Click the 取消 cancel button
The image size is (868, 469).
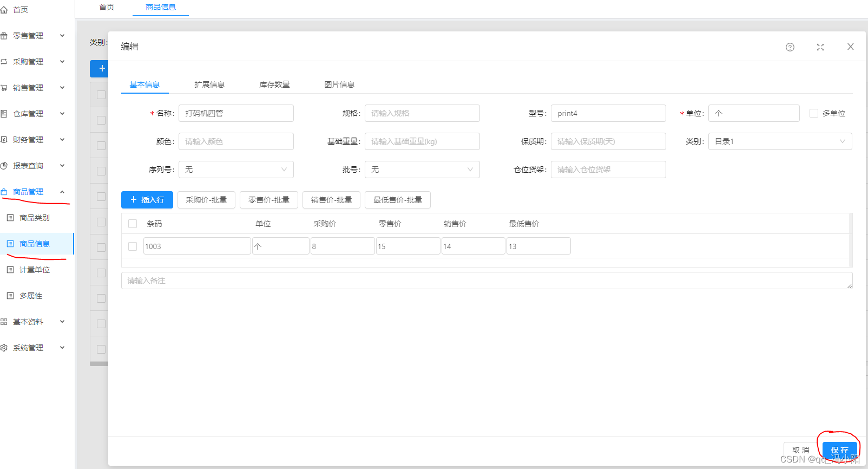pyautogui.click(x=800, y=450)
